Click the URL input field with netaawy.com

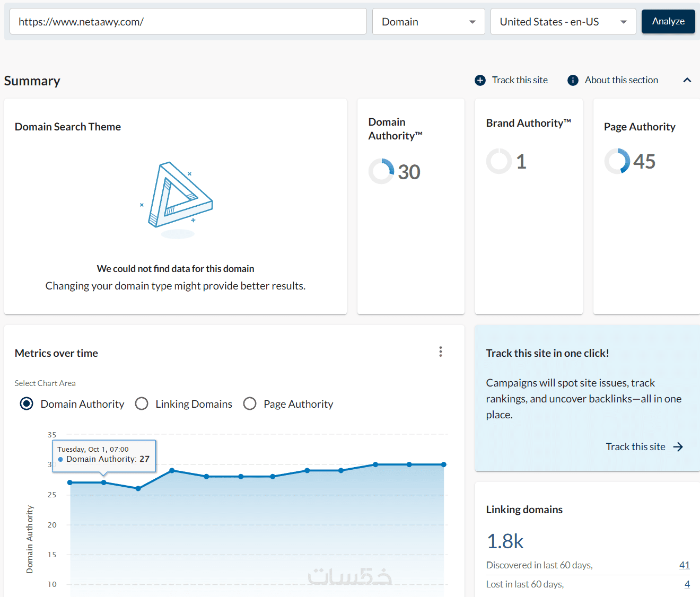point(188,22)
